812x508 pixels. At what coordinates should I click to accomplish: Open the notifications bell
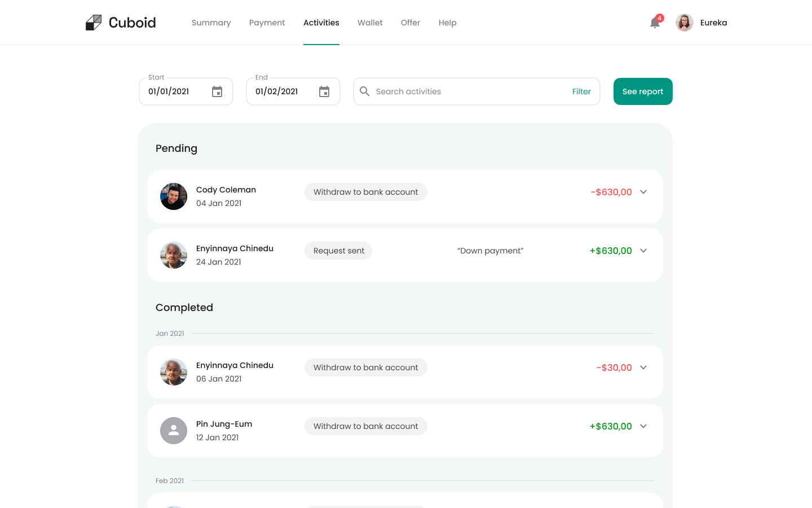tap(655, 23)
